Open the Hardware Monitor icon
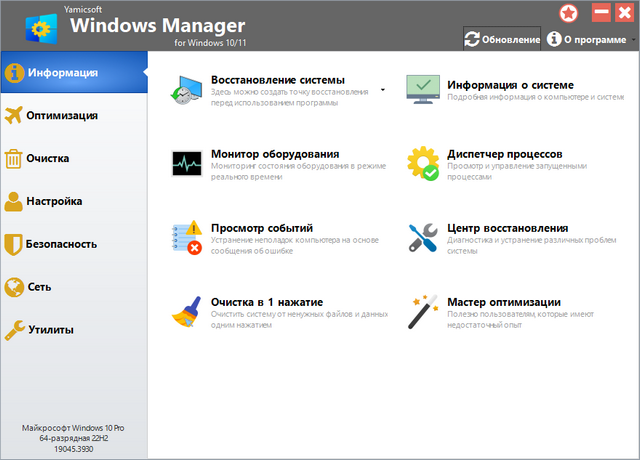This screenshot has width=640, height=460. pos(186,164)
